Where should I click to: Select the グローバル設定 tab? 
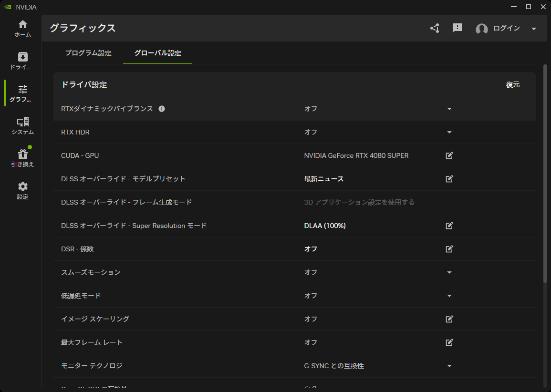[157, 53]
